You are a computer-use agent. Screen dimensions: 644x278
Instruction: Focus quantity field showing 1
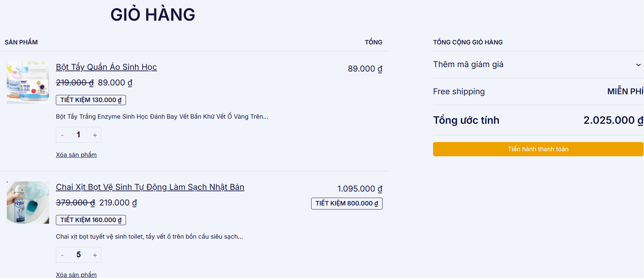79,135
